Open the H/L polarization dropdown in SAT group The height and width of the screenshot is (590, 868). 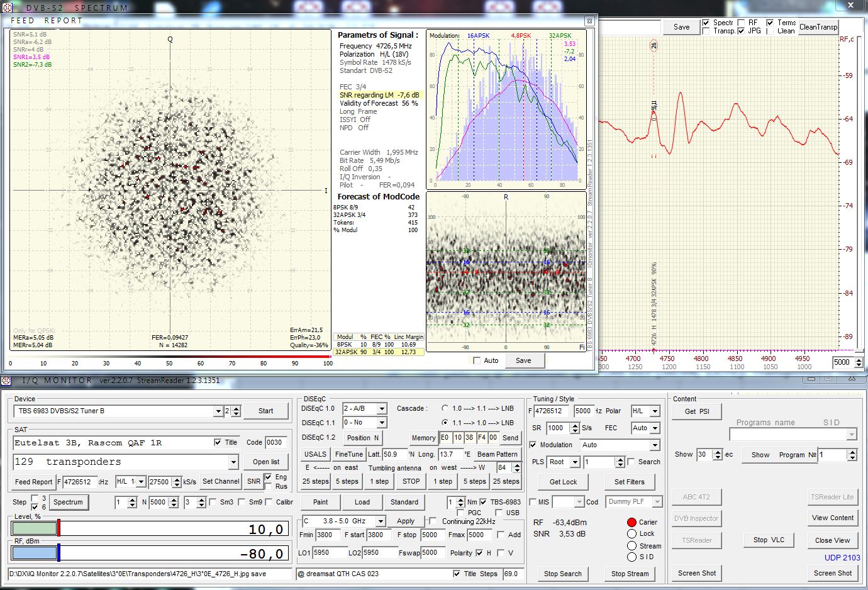click(141, 482)
